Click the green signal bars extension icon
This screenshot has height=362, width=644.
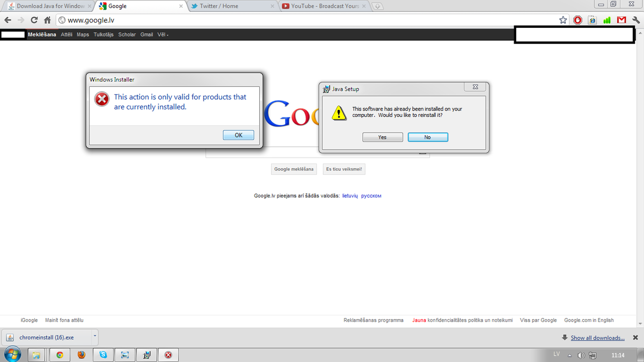click(x=607, y=20)
